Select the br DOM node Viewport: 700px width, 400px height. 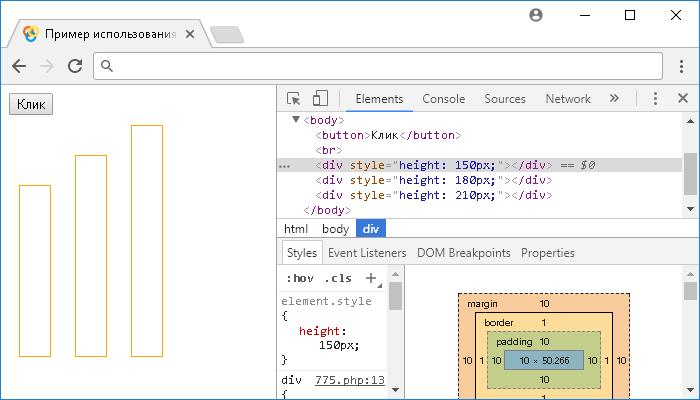point(329,150)
